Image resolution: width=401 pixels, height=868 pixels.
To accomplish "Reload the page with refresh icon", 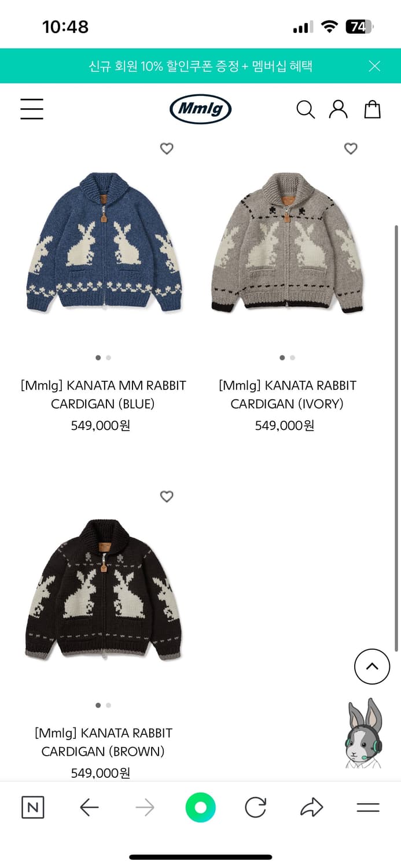I will click(255, 807).
